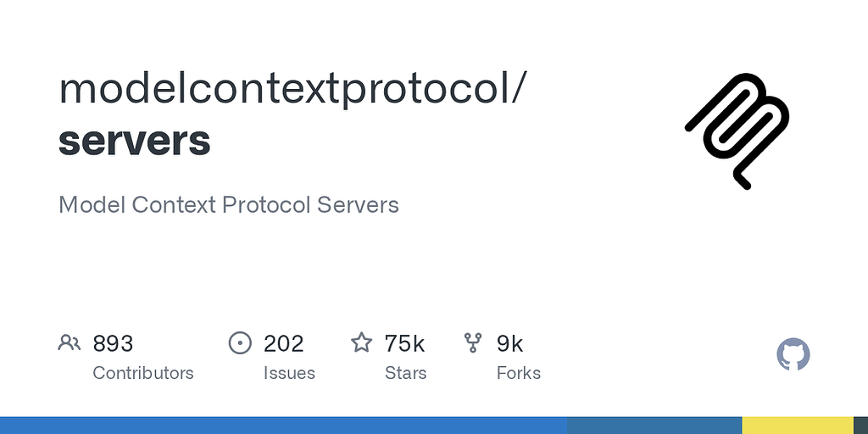Image resolution: width=868 pixels, height=434 pixels.
Task: Select the Issues label
Action: click(x=289, y=373)
